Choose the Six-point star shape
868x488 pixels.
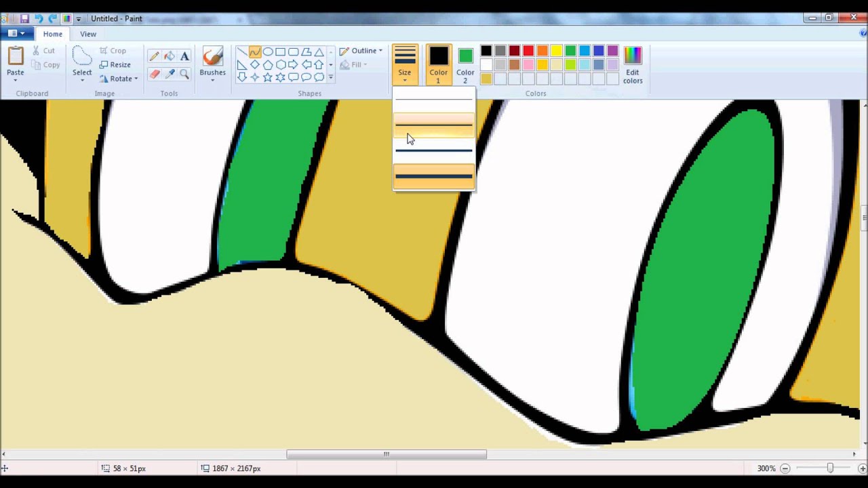tap(280, 77)
